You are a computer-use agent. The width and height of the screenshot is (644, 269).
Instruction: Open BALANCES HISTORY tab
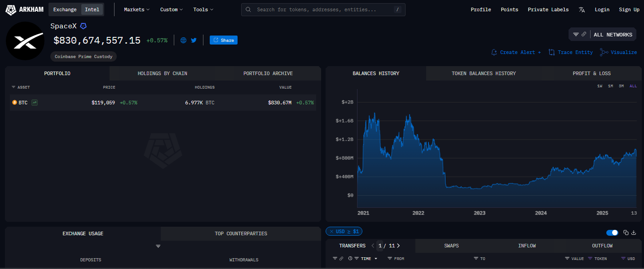click(x=376, y=73)
